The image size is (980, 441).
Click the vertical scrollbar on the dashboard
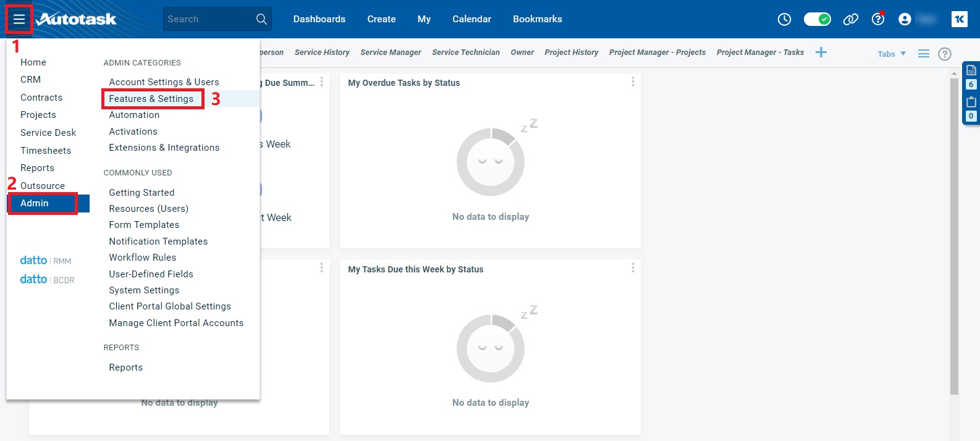954,235
